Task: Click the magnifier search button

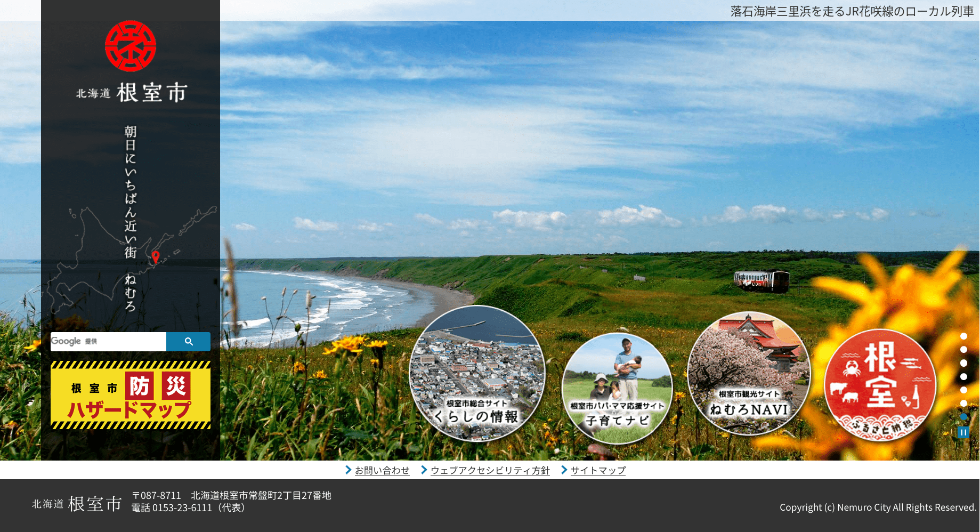Action: (188, 342)
